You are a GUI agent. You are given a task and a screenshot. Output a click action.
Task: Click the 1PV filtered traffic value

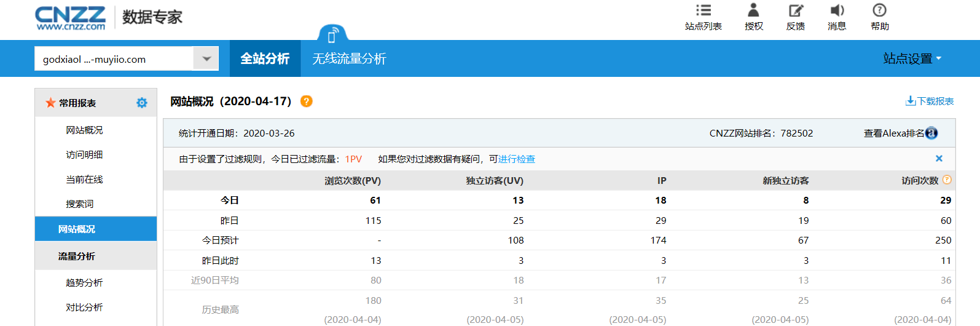(x=353, y=159)
